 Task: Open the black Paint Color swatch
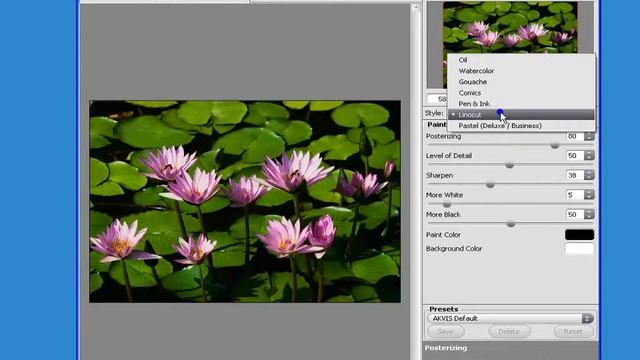point(579,235)
